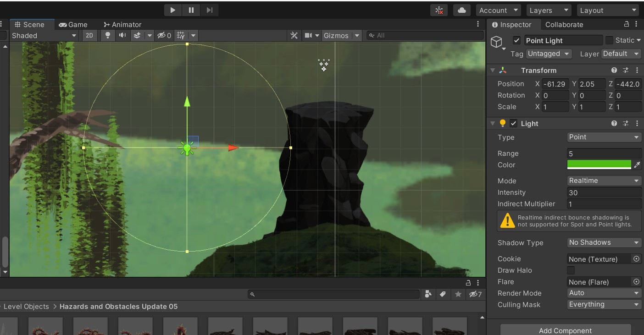Start Play mode with the play button
This screenshot has width=644, height=335.
click(x=173, y=10)
